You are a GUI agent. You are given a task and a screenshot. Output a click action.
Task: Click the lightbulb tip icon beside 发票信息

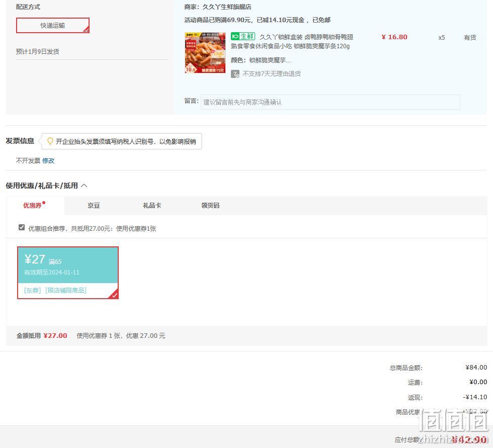[x=50, y=141]
